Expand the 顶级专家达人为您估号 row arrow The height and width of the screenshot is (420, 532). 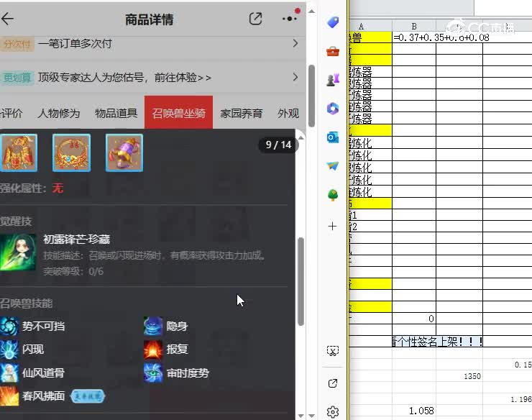coord(295,77)
